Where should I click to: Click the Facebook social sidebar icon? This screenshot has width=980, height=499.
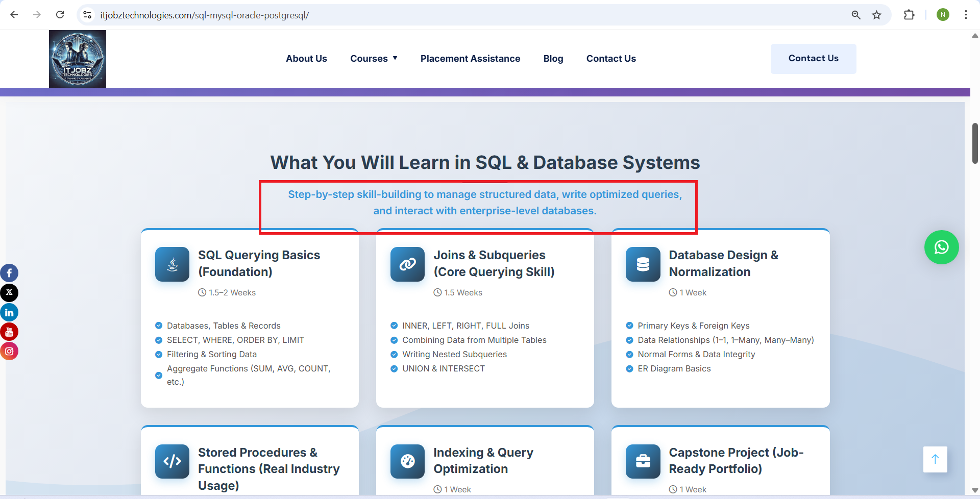click(x=9, y=273)
